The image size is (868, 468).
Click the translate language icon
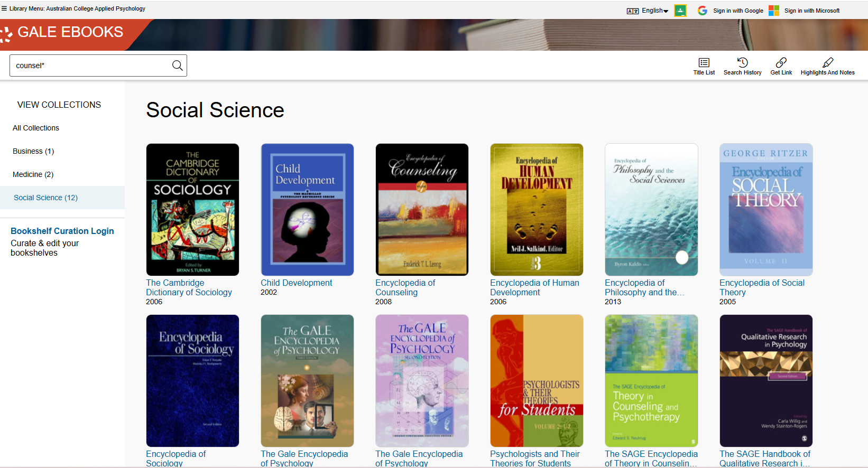tap(633, 11)
